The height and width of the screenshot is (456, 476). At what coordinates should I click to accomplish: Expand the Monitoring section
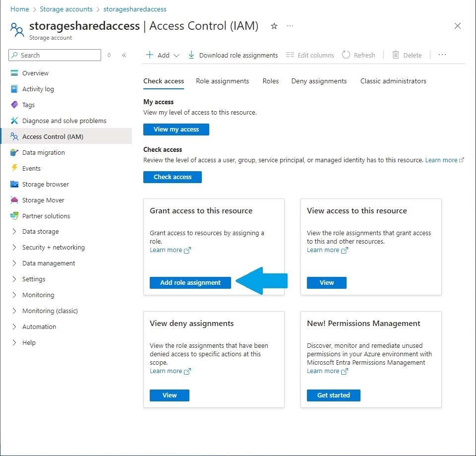click(14, 295)
